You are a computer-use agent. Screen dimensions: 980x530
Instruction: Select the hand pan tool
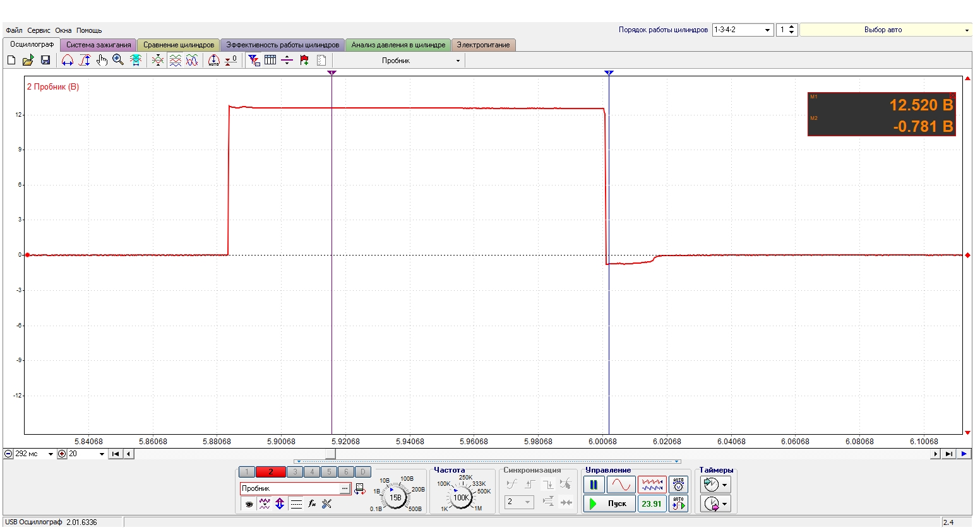click(x=102, y=60)
